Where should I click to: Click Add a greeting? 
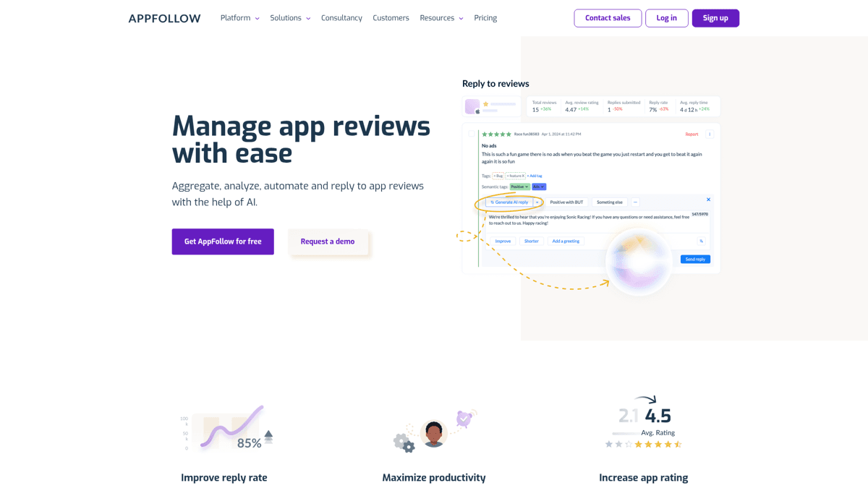tap(566, 241)
